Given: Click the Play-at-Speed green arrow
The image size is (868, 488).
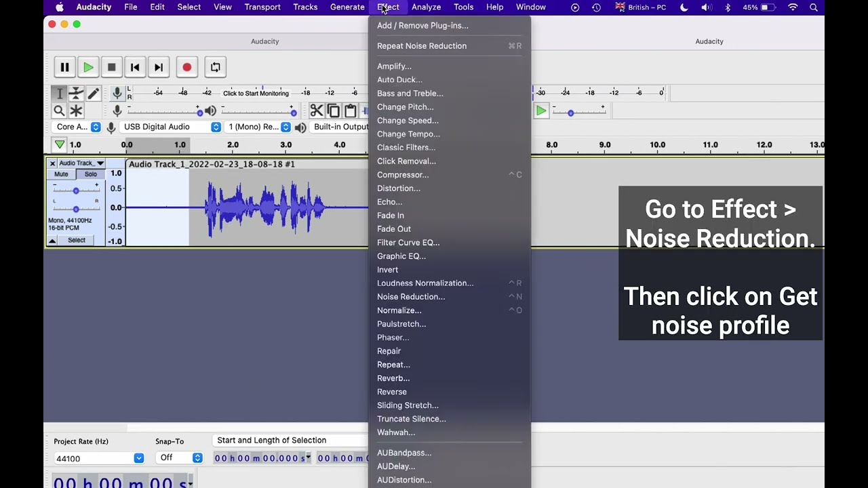Looking at the screenshot, I should coord(540,110).
